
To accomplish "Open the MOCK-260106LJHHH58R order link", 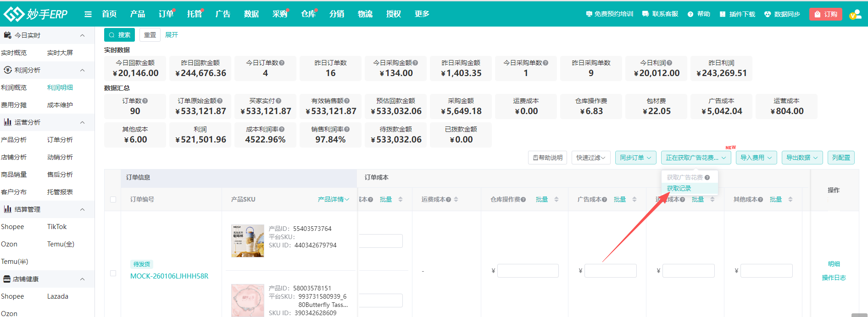I will (x=169, y=276).
